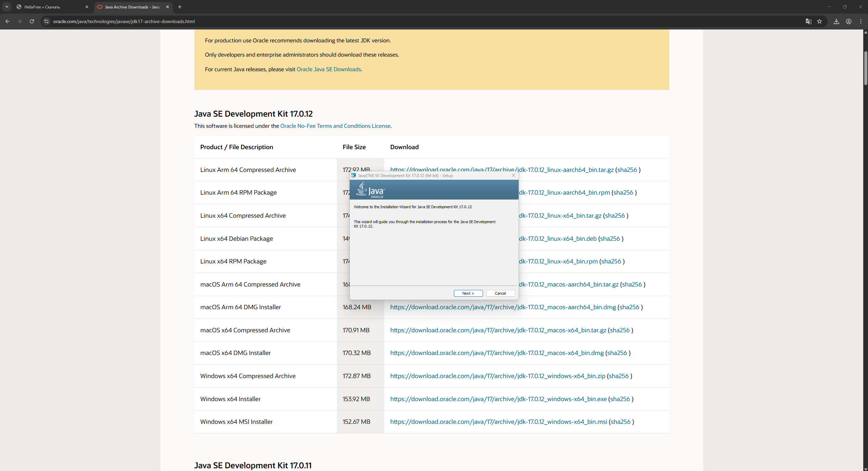This screenshot has width=868, height=471.
Task: Click the Java Setup title bar icon
Action: tap(353, 176)
